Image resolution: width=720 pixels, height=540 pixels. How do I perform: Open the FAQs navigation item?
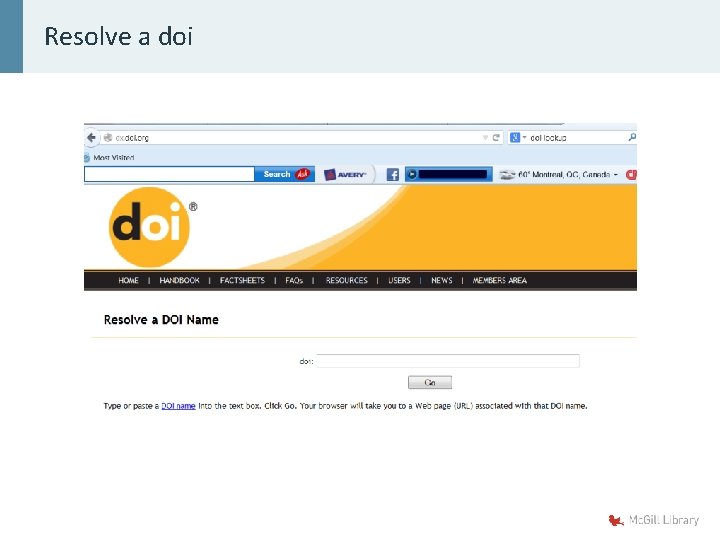pyautogui.click(x=294, y=280)
